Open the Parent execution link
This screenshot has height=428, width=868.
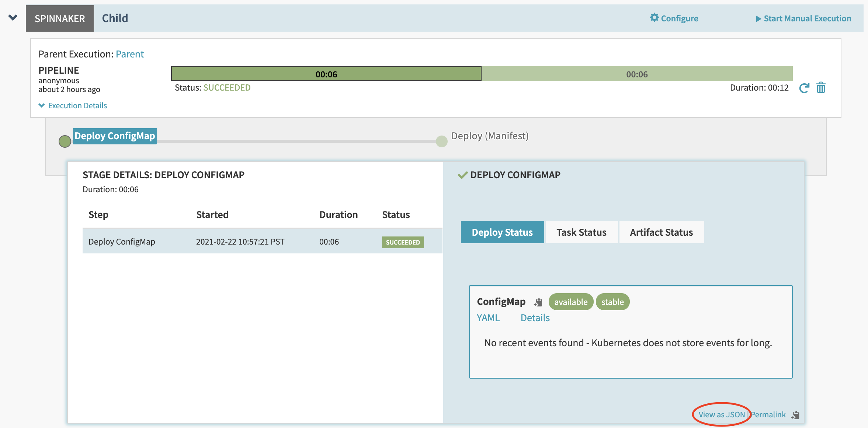coord(130,54)
